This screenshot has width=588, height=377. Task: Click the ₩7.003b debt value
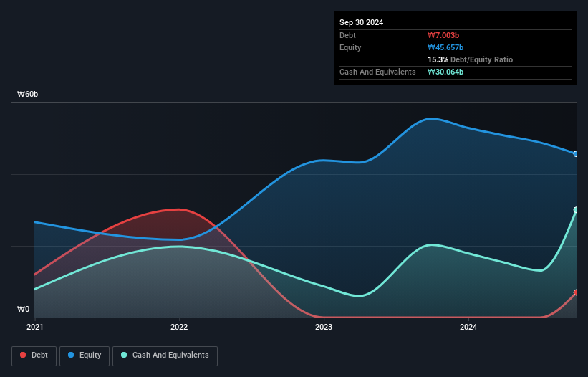click(443, 35)
